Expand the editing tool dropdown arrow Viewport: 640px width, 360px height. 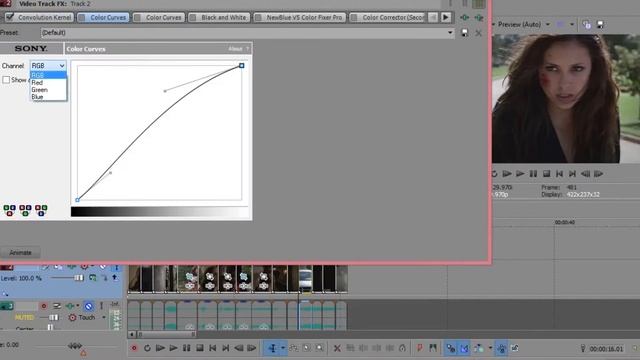[x=283, y=348]
